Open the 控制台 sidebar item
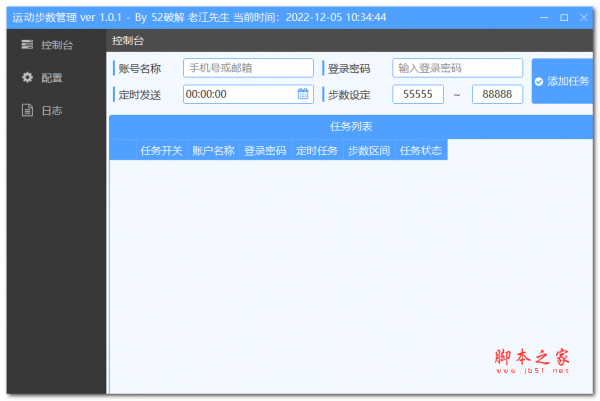 click(x=56, y=45)
